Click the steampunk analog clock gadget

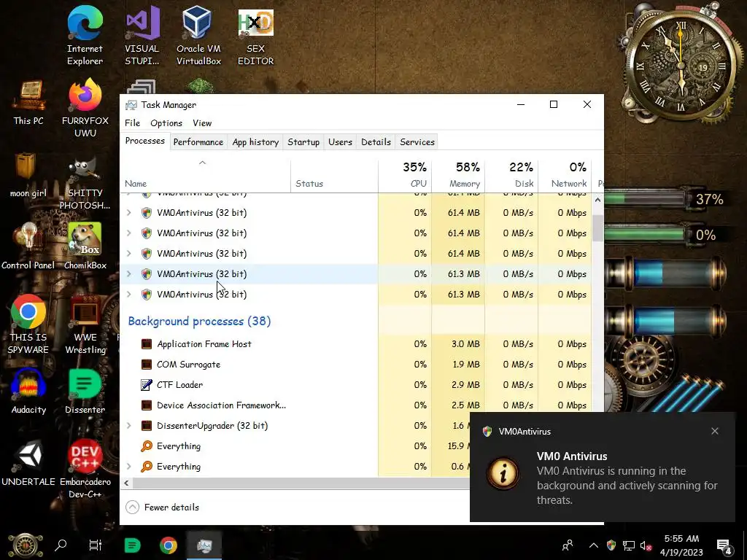(x=681, y=66)
